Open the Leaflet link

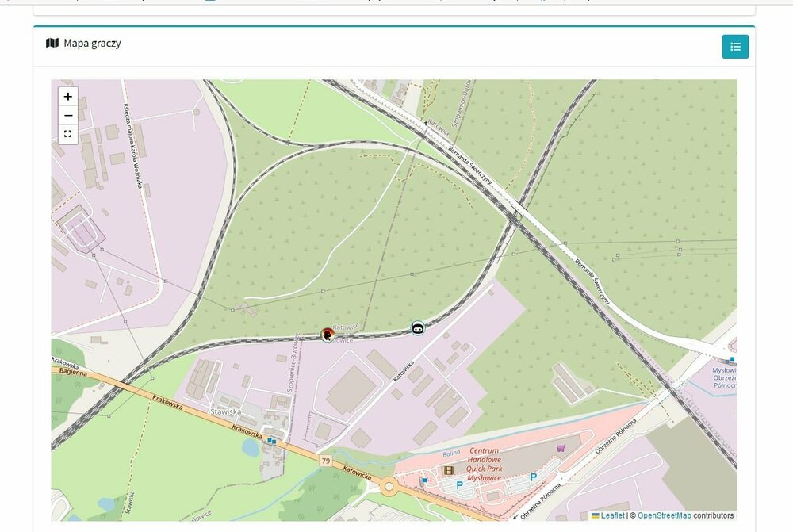[x=608, y=515]
